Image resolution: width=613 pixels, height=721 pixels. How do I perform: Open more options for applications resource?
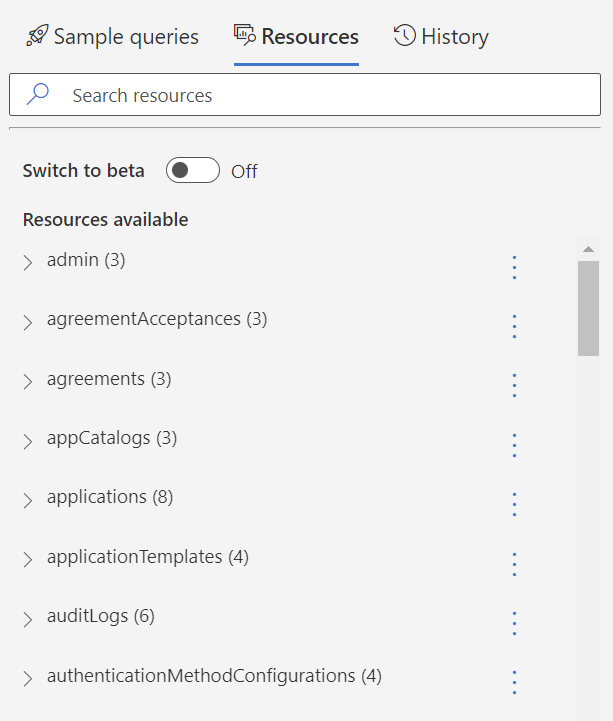click(x=514, y=504)
